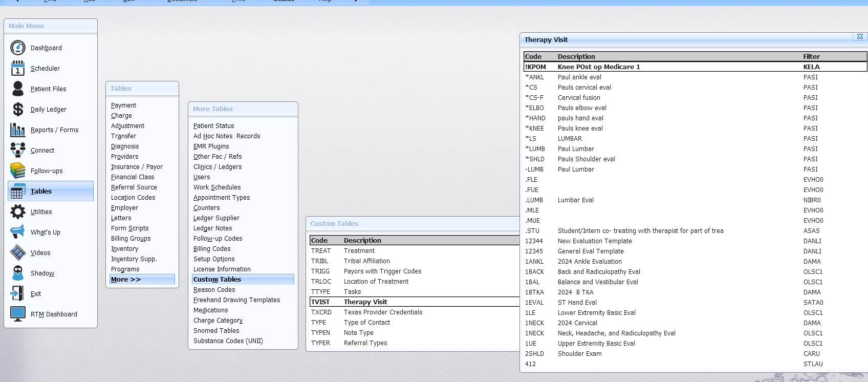Choose Appointment Types entry
This screenshot has width=868, height=382.
(222, 197)
